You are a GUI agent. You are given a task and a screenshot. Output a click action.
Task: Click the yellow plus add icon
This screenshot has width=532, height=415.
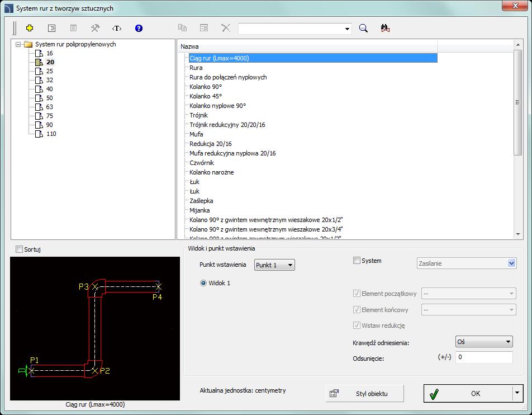pos(30,28)
